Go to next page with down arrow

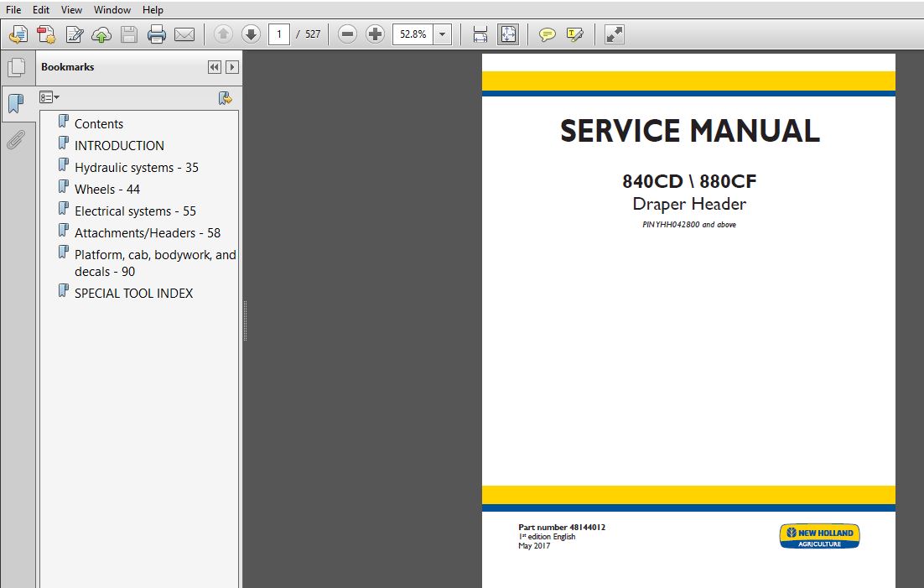(251, 34)
